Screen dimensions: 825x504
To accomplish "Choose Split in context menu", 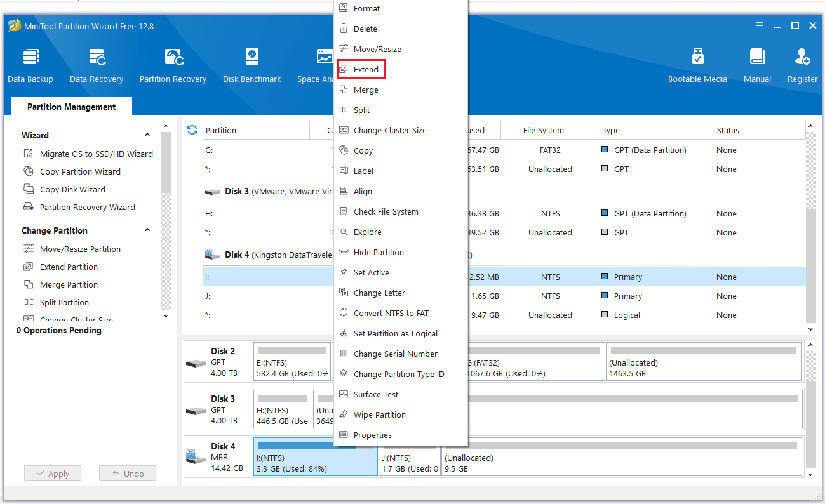I will click(401, 110).
